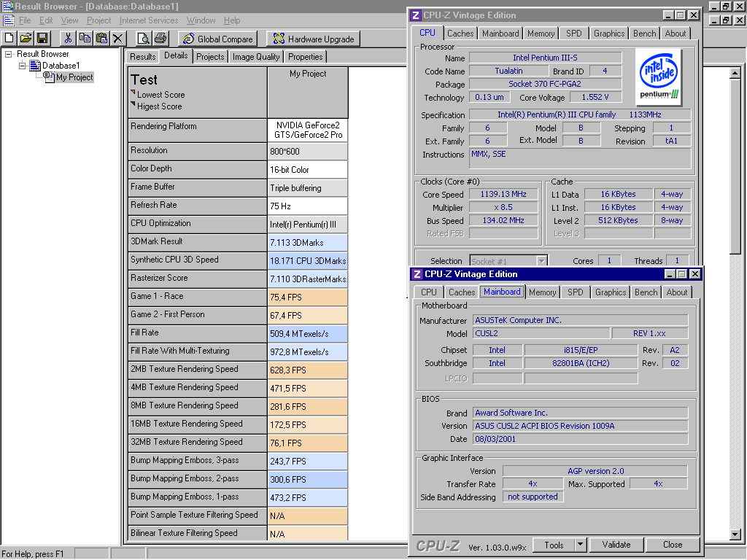Open the Help menu
This screenshot has height=560, width=747.
coord(232,20)
